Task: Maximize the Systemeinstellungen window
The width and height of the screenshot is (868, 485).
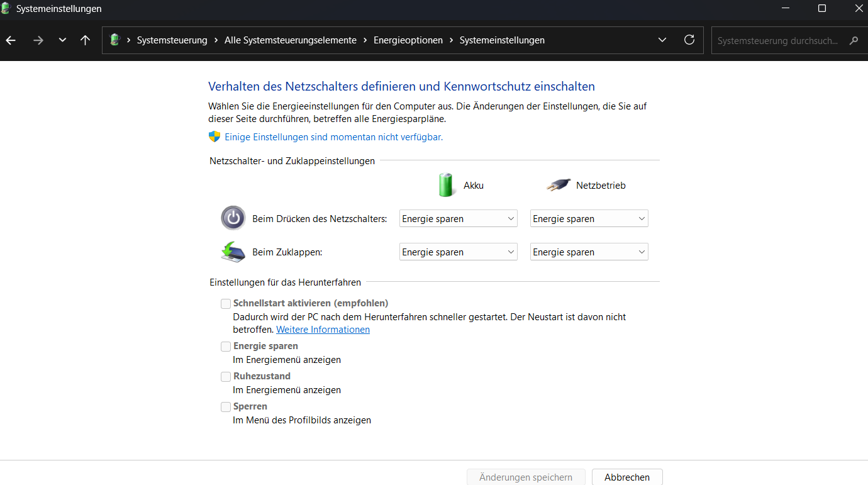Action: tap(821, 8)
